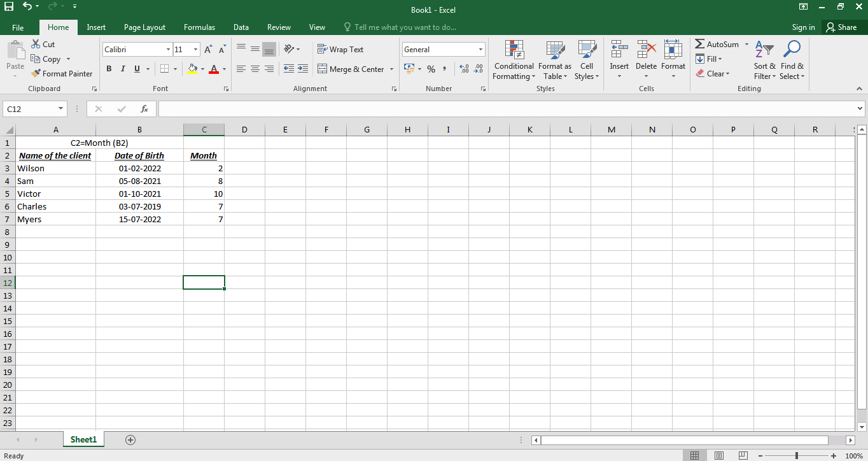
Task: Open the AutoSum dropdown arrow
Action: click(x=746, y=44)
